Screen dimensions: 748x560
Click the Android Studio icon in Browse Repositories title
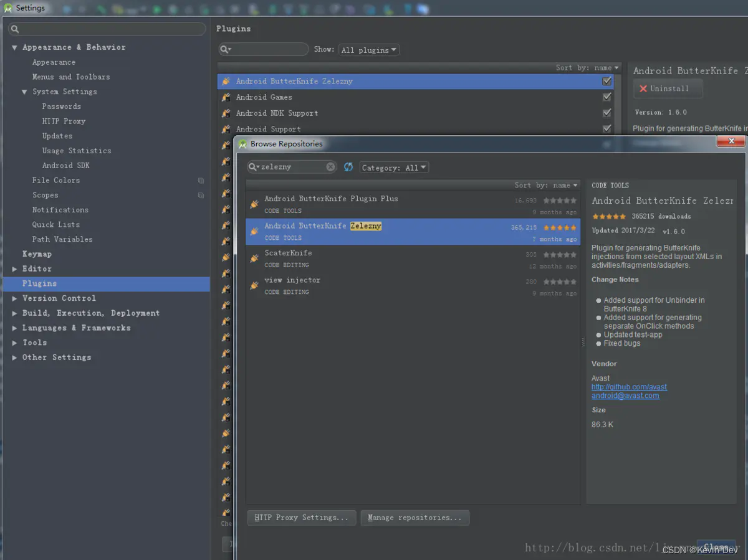pyautogui.click(x=243, y=144)
